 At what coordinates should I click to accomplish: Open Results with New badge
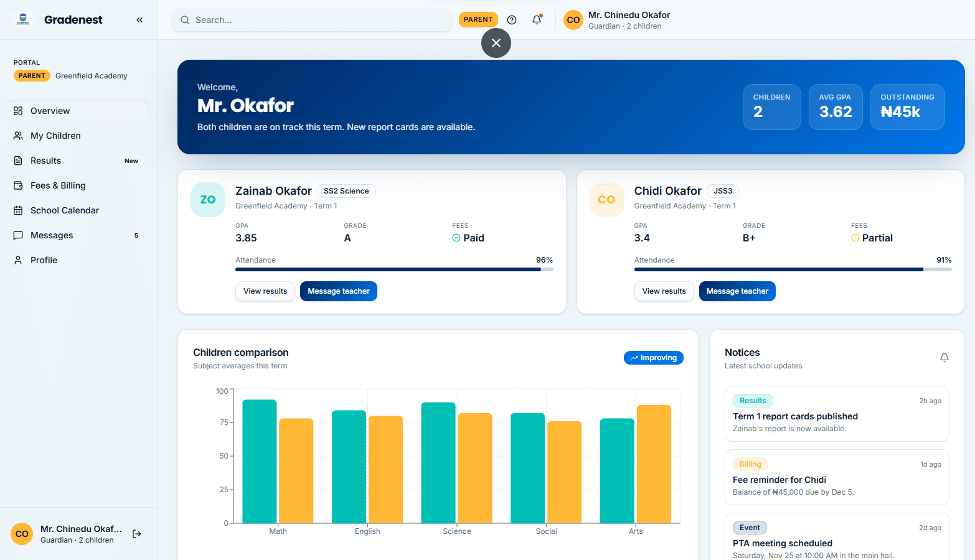point(78,161)
